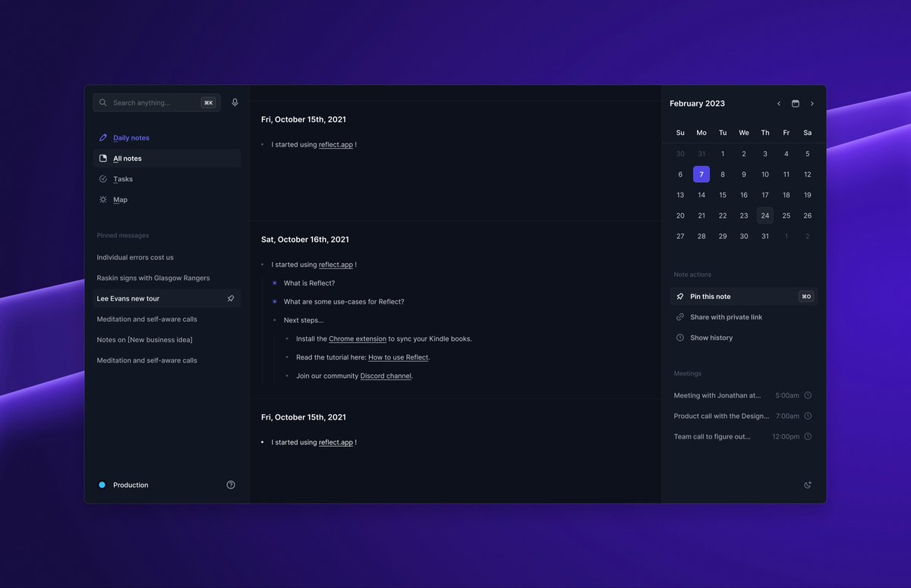Open How to use Reflect link
911x588 pixels.
(399, 357)
